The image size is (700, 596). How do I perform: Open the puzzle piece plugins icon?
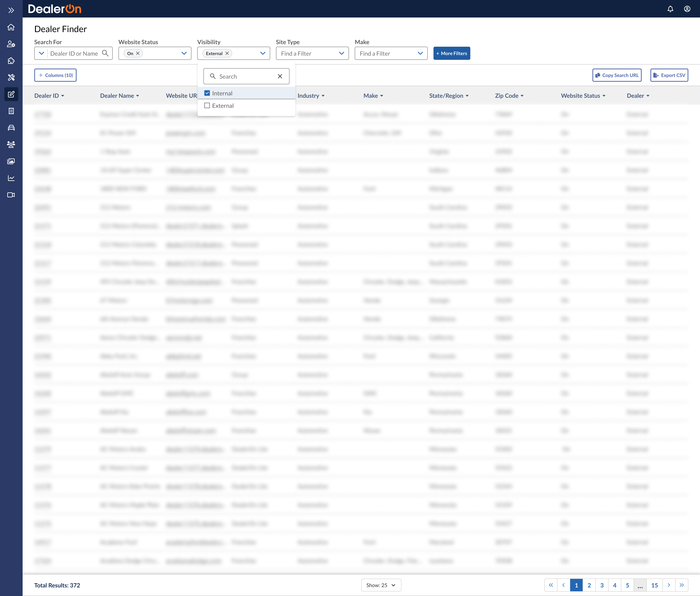click(x=11, y=61)
